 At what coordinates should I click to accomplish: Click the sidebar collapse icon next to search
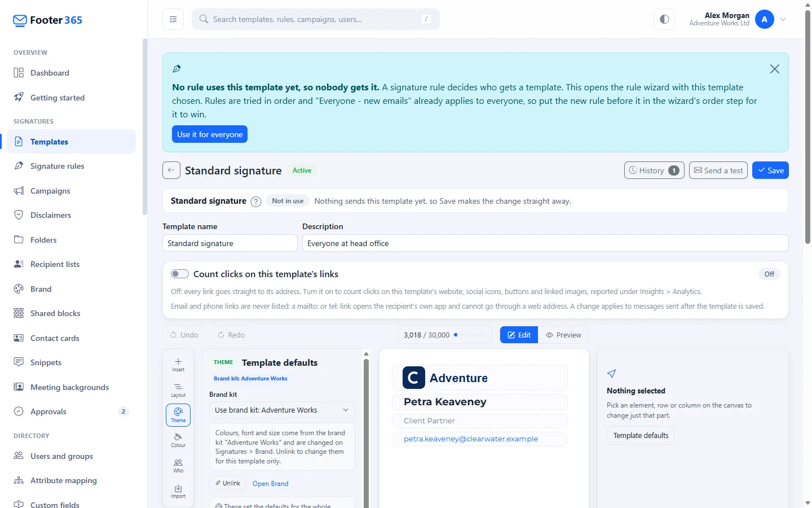point(173,19)
